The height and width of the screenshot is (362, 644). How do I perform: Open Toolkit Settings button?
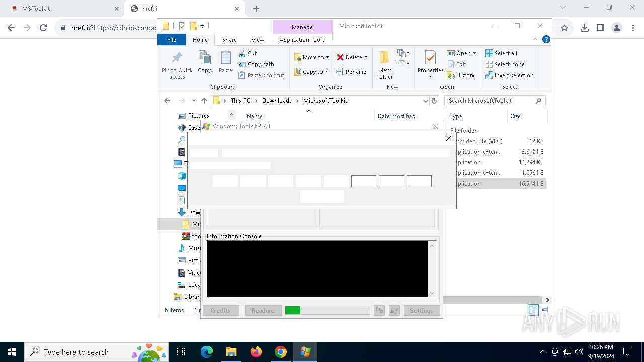click(x=421, y=311)
